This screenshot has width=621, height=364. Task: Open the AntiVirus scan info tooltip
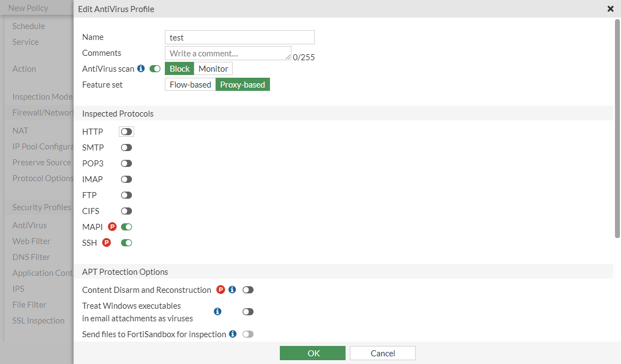[141, 69]
